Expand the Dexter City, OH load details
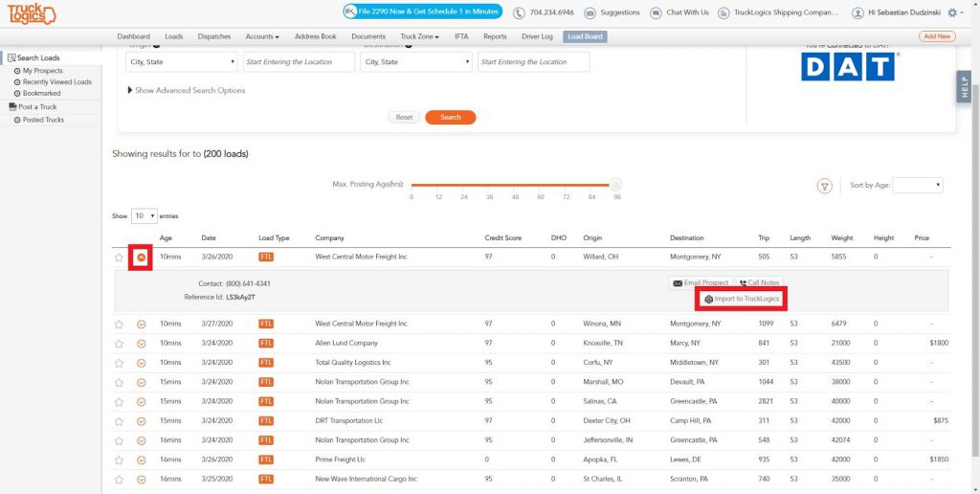The width and height of the screenshot is (980, 494). [142, 421]
